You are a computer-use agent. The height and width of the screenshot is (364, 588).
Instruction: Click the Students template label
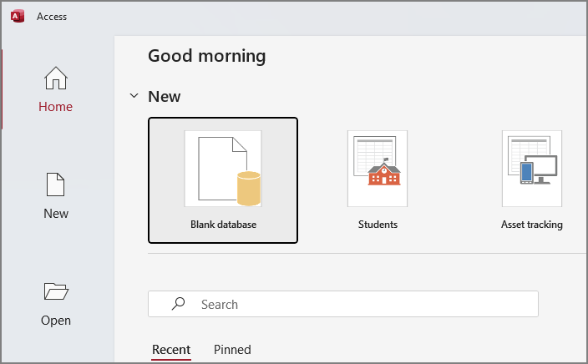[378, 225]
